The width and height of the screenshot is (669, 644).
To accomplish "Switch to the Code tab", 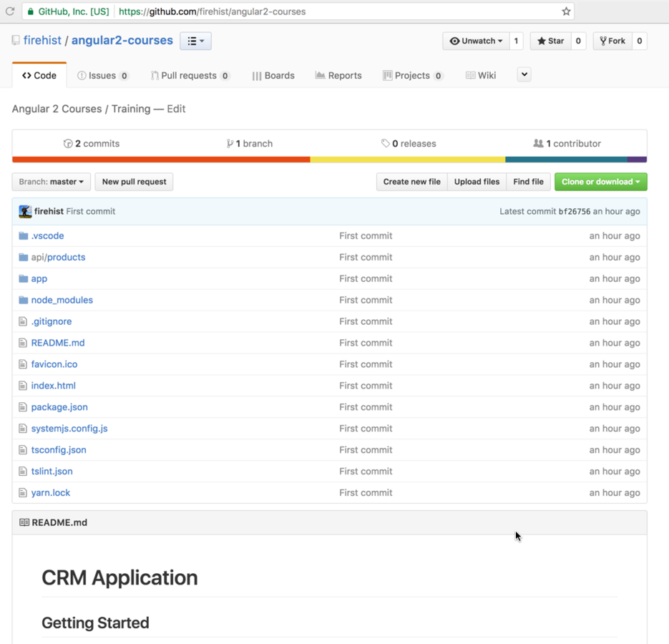I will point(39,76).
